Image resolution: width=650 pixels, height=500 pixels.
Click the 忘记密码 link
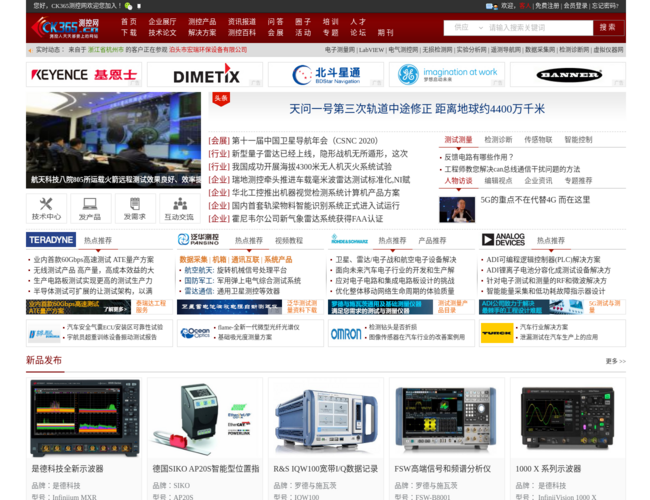click(605, 6)
